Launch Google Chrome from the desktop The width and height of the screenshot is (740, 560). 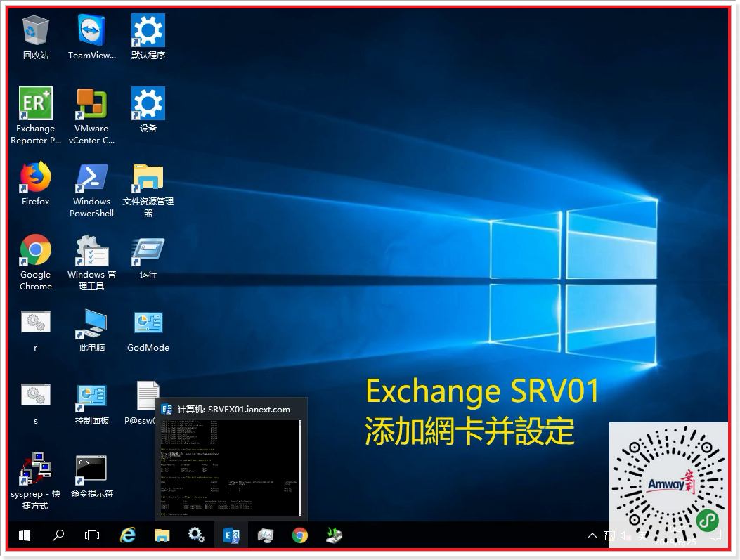35,262
